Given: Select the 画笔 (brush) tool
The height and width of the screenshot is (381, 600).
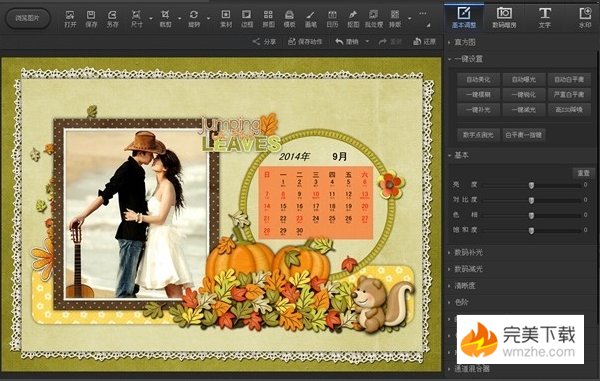Looking at the screenshot, I should point(310,19).
